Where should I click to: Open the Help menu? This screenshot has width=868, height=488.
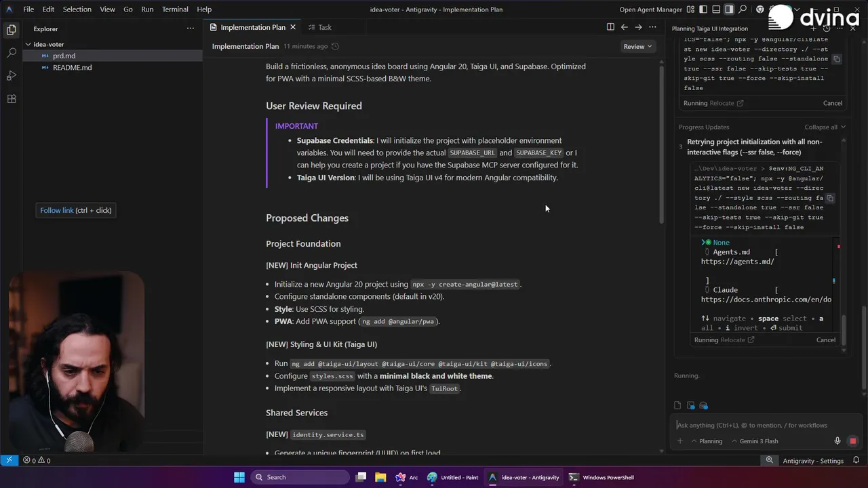click(204, 9)
